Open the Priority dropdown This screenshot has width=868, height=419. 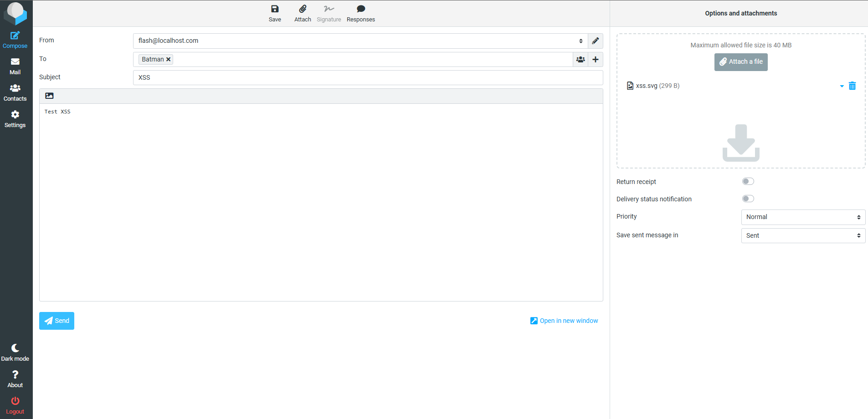[x=802, y=217]
